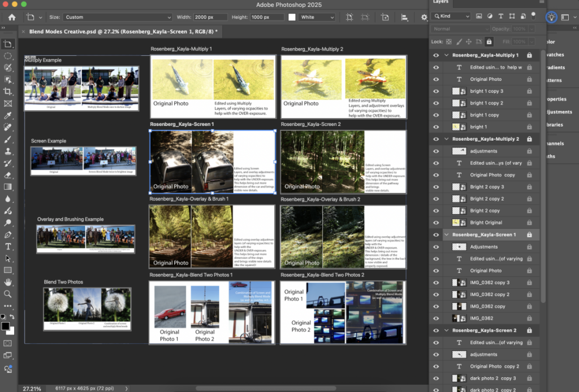This screenshot has width=579, height=392.
Task: Open the Gradients panel tab
Action: pyautogui.click(x=555, y=67)
